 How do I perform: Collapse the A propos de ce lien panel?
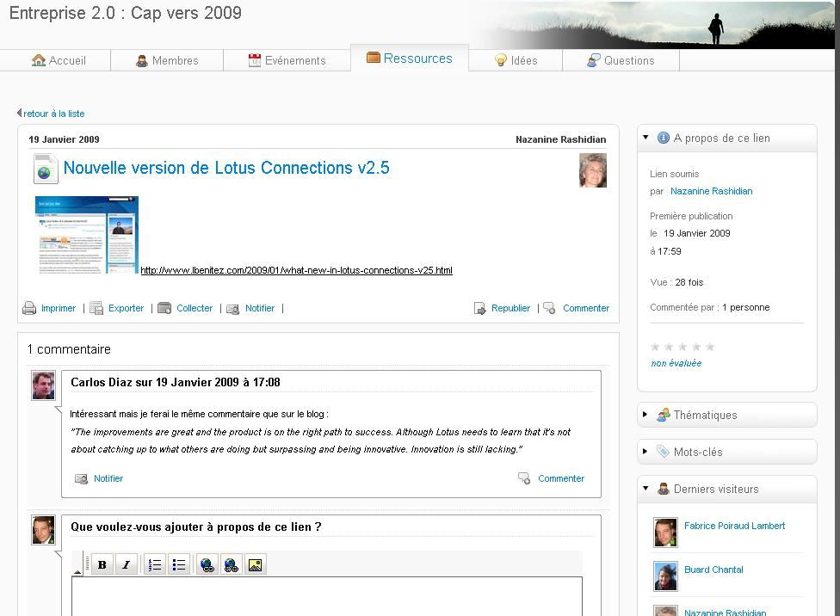(645, 137)
